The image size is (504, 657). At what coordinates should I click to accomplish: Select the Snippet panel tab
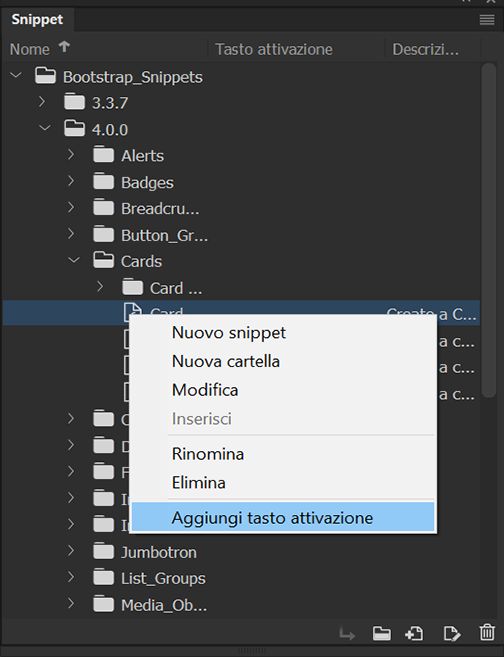[x=37, y=19]
